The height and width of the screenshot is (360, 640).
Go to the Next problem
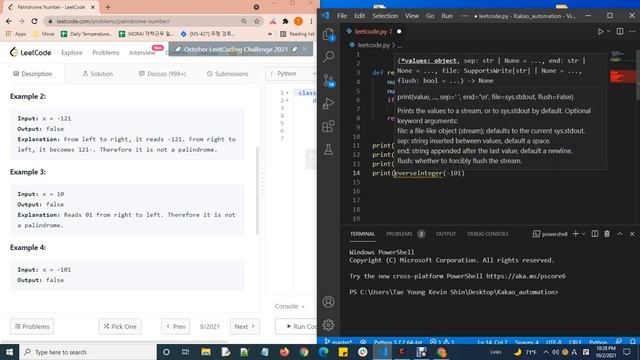[244, 327]
